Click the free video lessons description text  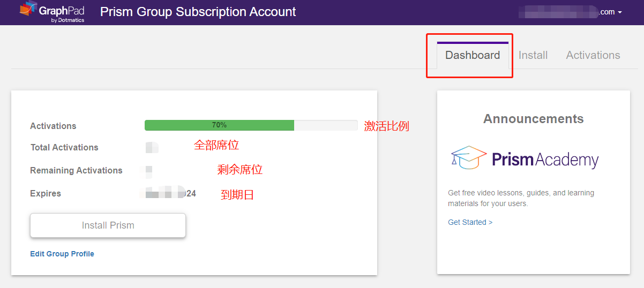(x=521, y=198)
